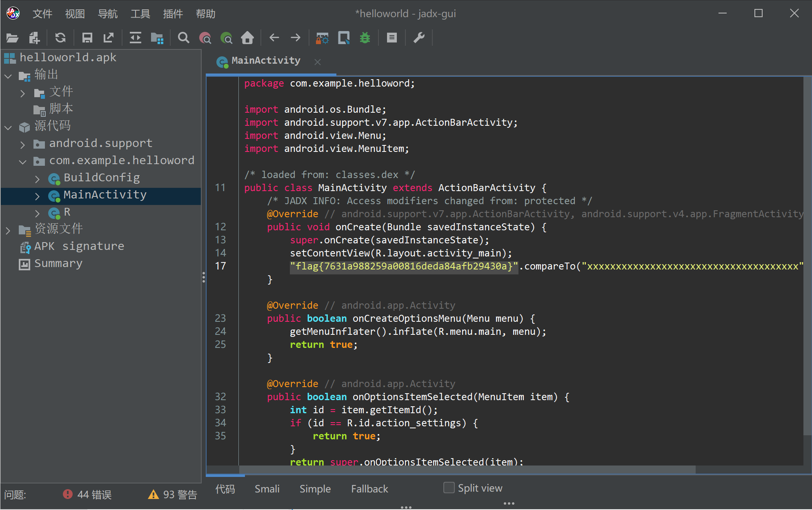
Task: Open the 插件 menu
Action: (173, 14)
